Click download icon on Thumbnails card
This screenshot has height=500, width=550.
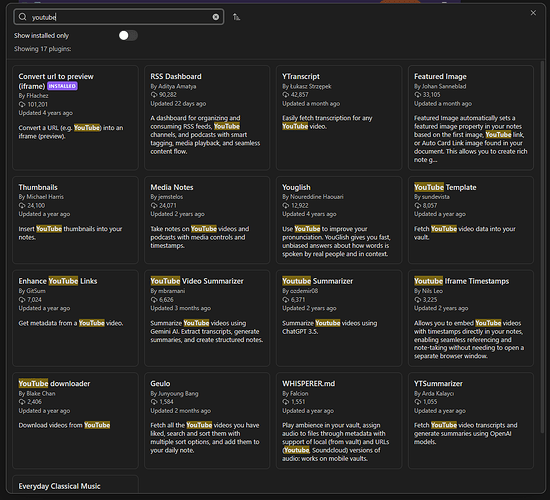coord(22,206)
